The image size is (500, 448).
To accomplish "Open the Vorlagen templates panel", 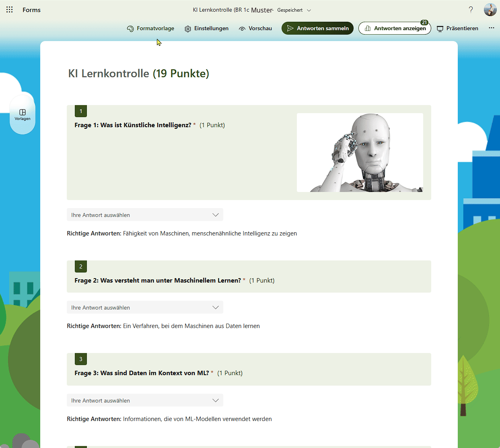I will [x=23, y=115].
